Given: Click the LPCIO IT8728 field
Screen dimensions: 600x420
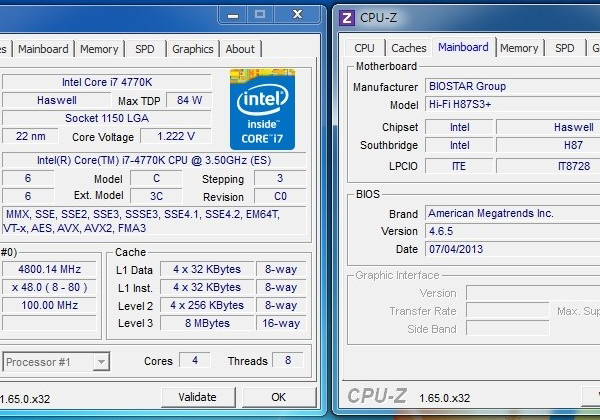Looking at the screenshot, I should click(x=548, y=166).
